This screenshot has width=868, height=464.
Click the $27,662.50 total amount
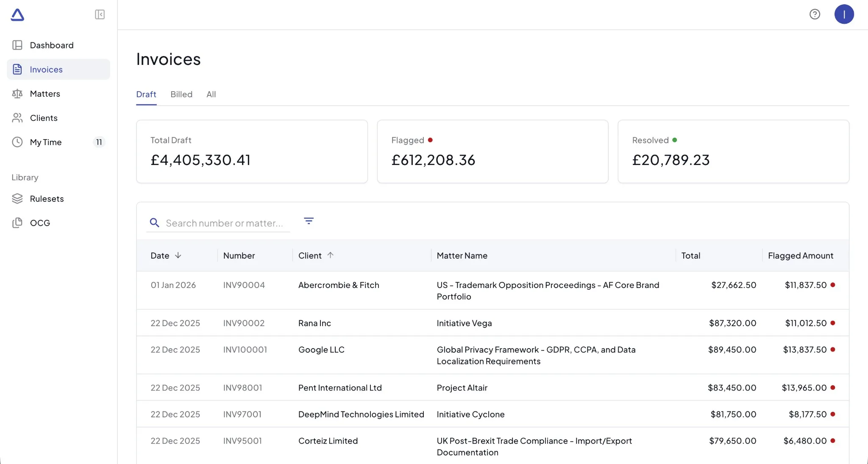[734, 285]
